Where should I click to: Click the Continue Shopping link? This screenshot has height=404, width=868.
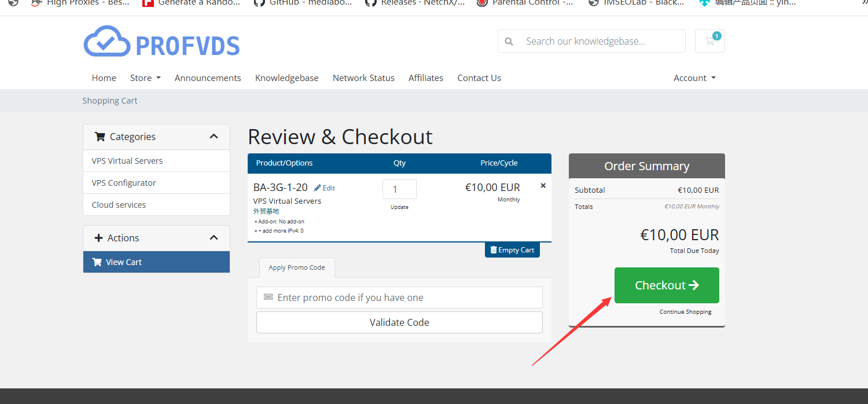click(x=685, y=312)
